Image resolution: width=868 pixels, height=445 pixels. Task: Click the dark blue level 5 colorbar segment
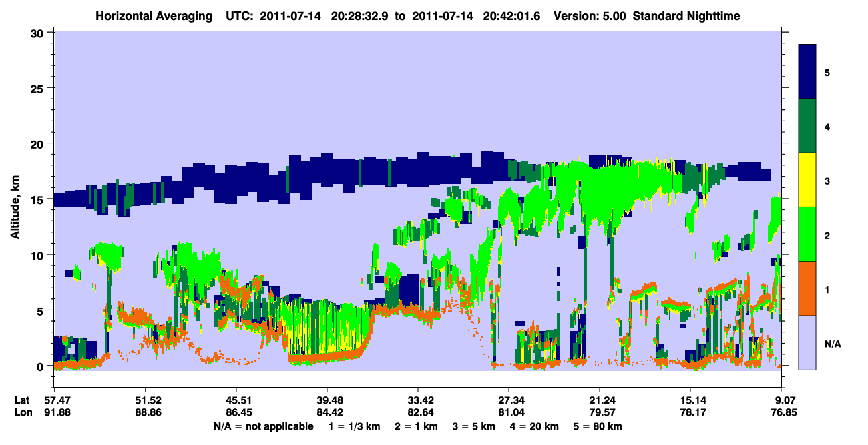coord(807,72)
